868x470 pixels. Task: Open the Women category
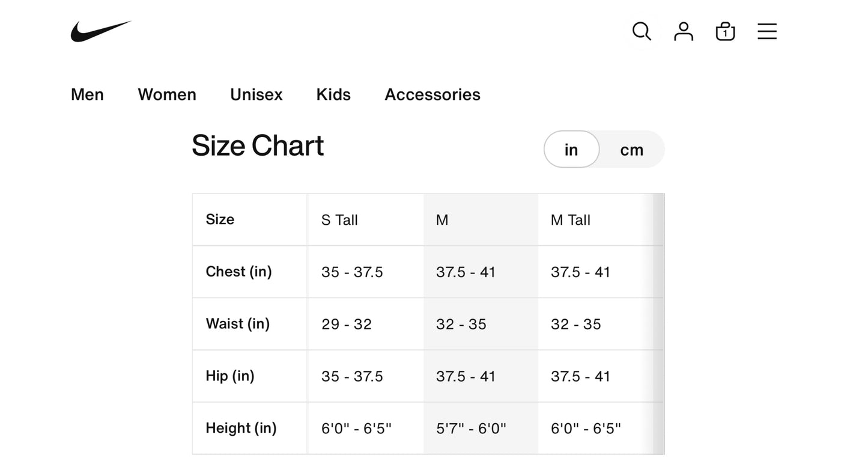(167, 95)
